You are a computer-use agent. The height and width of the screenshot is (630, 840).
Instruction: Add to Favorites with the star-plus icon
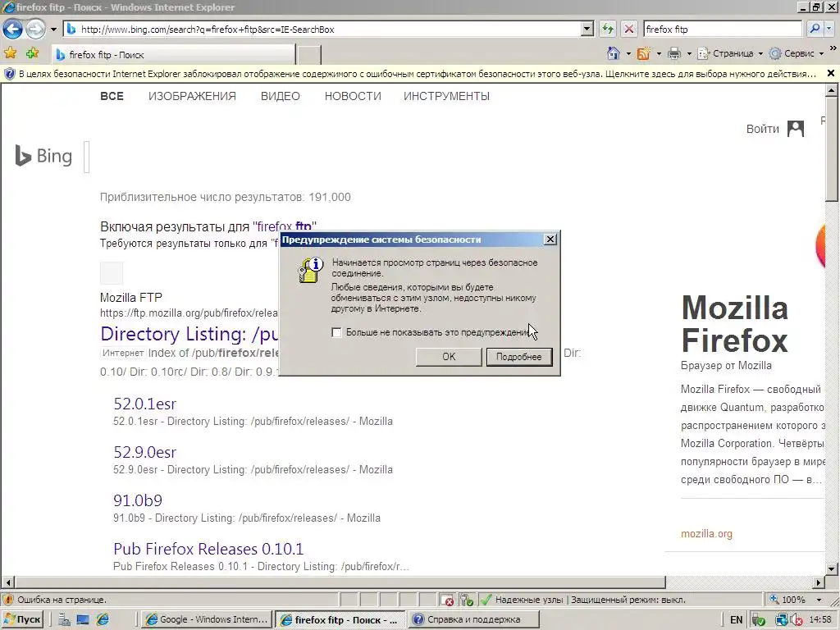point(33,53)
